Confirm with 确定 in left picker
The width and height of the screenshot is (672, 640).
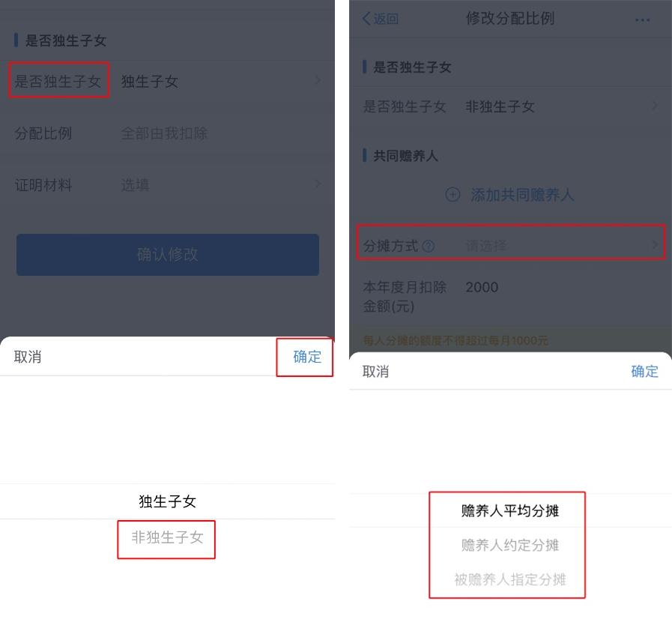pos(307,357)
